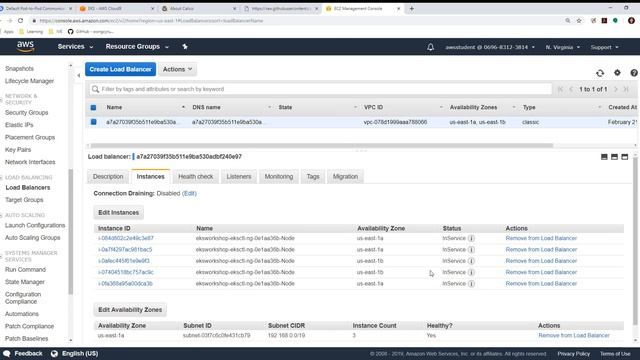
Task: Open the Listeners tab
Action: (239, 177)
